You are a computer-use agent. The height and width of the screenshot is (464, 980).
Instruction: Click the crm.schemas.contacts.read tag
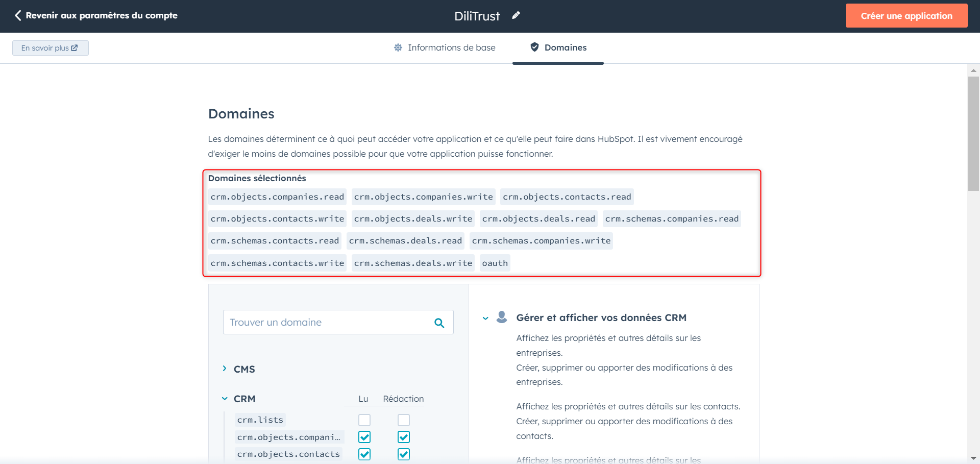coord(275,241)
